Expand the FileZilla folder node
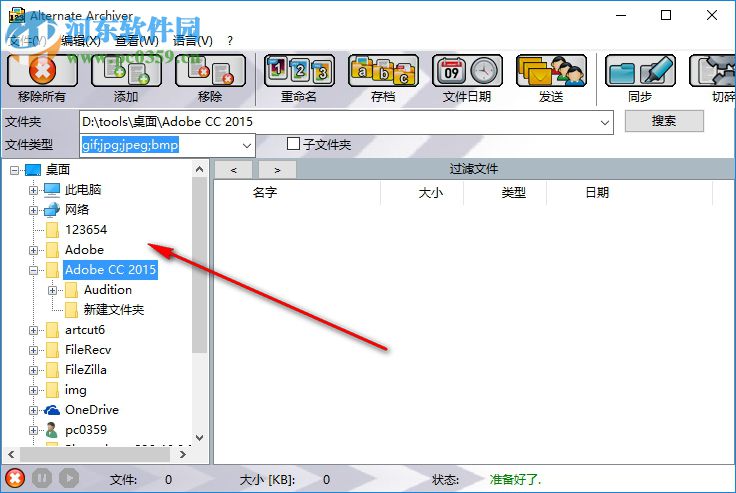 33,370
